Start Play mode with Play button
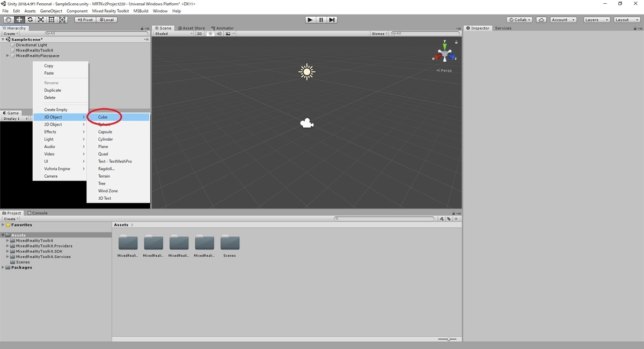Image resolution: width=644 pixels, height=349 pixels. click(x=310, y=20)
